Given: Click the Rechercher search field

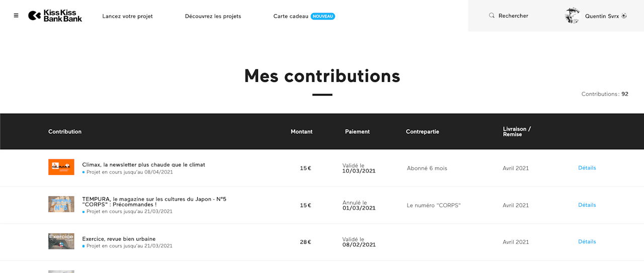Looking at the screenshot, I should [513, 16].
